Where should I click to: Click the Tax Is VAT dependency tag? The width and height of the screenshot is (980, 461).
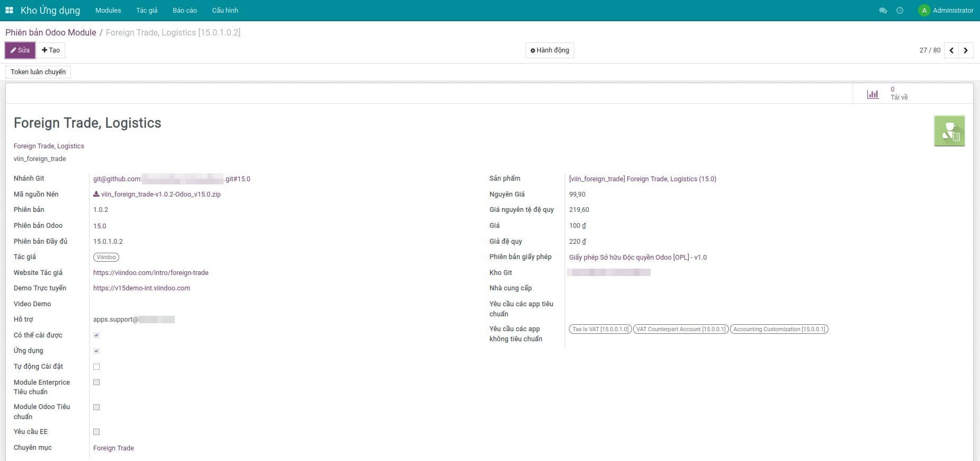[x=600, y=329]
